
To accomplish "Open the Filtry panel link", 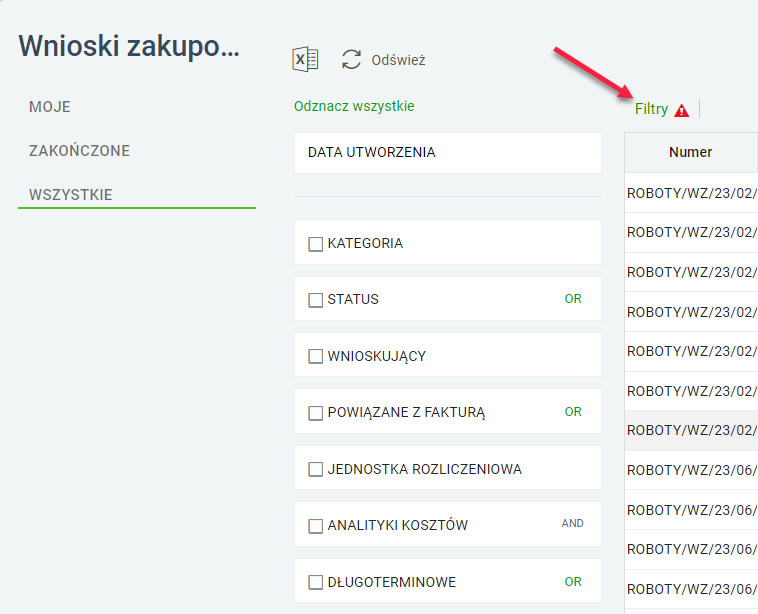I will tap(651, 109).
